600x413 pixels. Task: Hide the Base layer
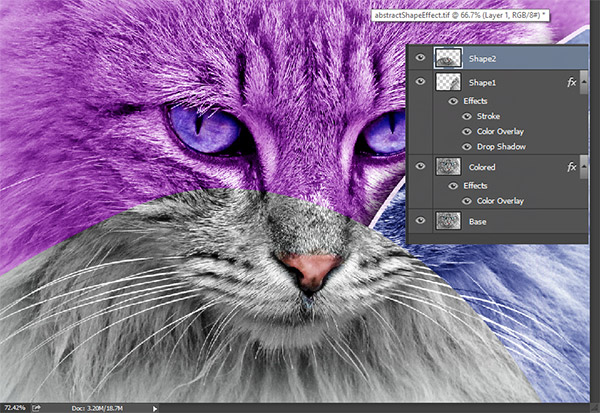pos(421,221)
